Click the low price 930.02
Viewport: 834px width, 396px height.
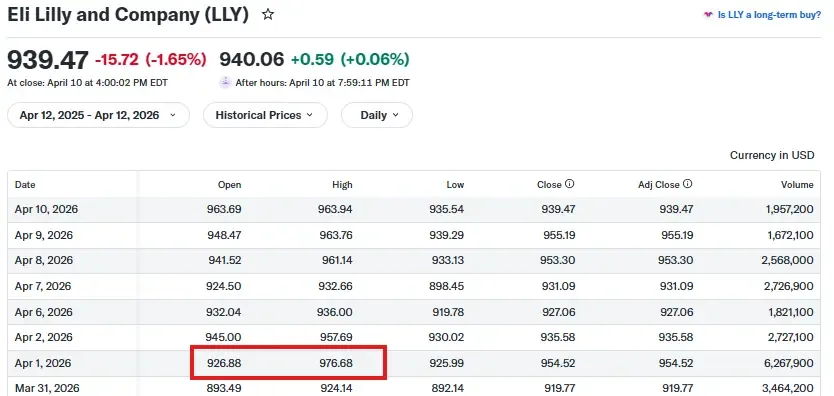point(447,338)
